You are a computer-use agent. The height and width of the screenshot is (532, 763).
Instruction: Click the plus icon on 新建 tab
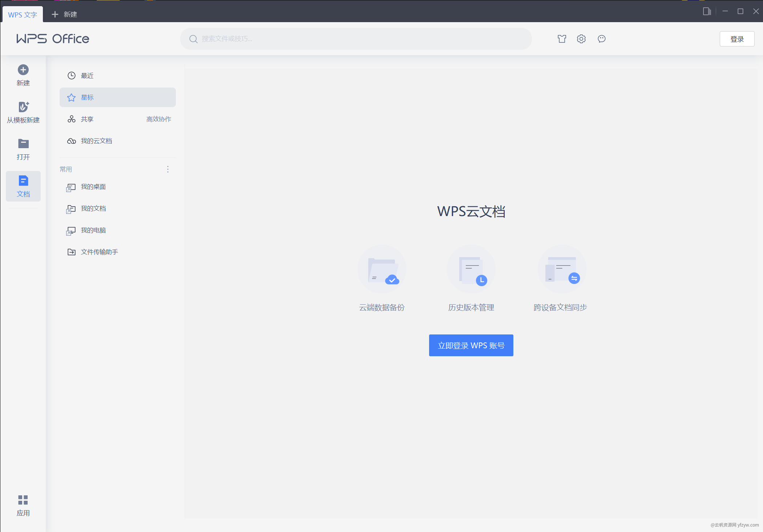tap(55, 14)
